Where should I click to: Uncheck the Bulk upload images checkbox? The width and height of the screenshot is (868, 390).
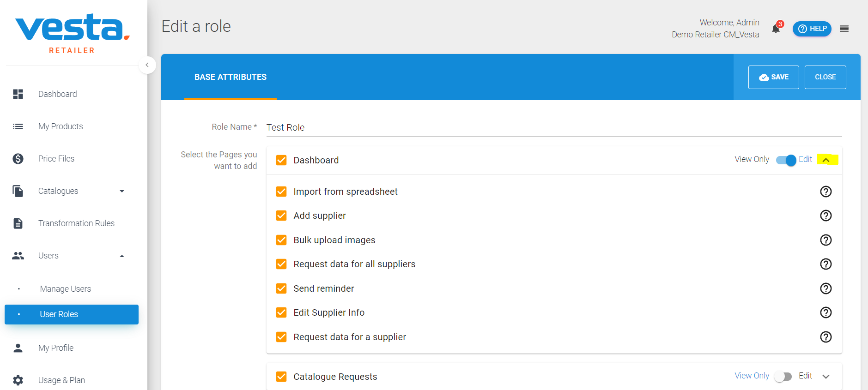281,240
